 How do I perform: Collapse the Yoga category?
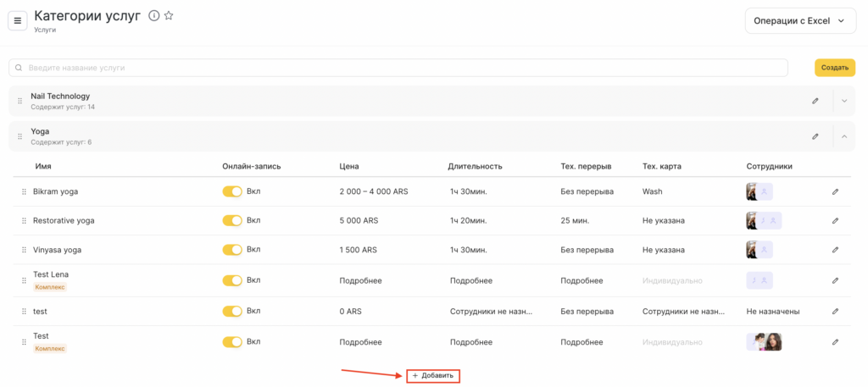(844, 136)
